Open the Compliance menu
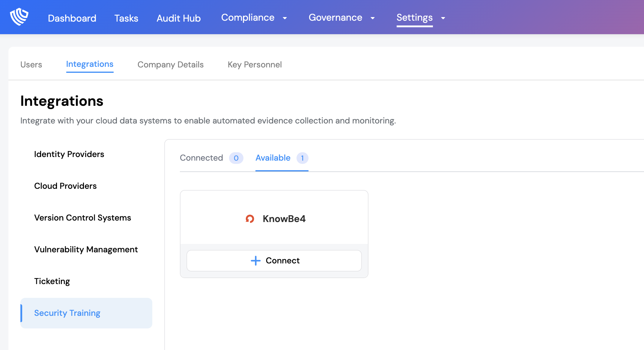 coord(248,18)
